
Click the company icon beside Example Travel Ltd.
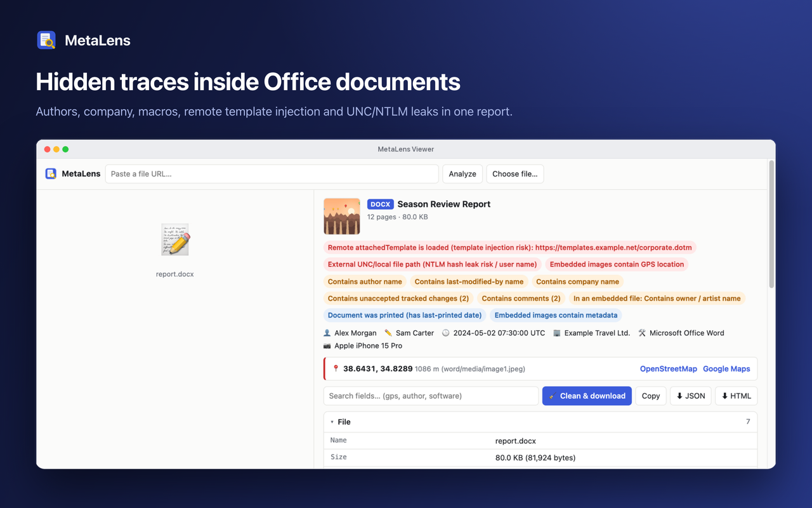557,333
